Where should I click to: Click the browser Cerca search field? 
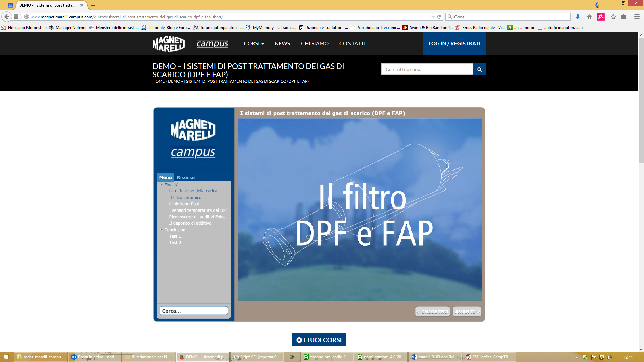(x=508, y=17)
